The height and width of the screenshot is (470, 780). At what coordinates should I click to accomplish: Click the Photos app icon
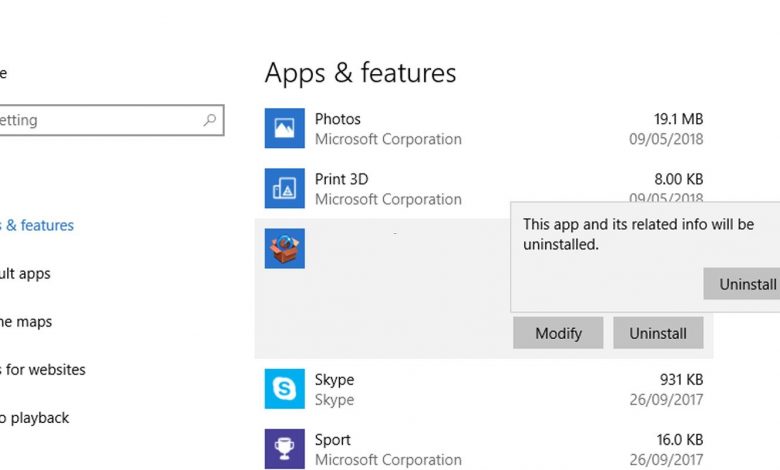pyautogui.click(x=284, y=129)
